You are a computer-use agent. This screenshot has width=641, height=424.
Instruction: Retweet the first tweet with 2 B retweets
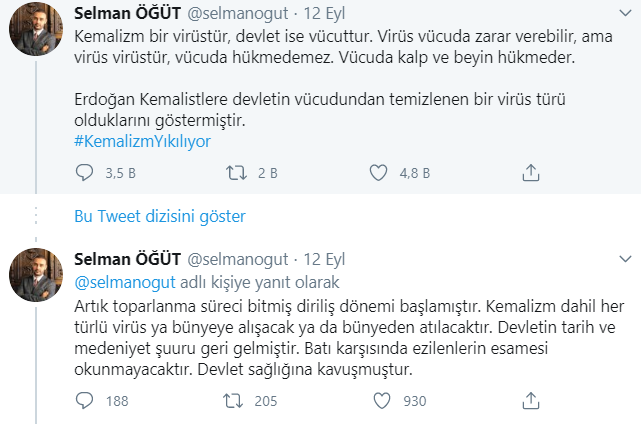pos(234,173)
